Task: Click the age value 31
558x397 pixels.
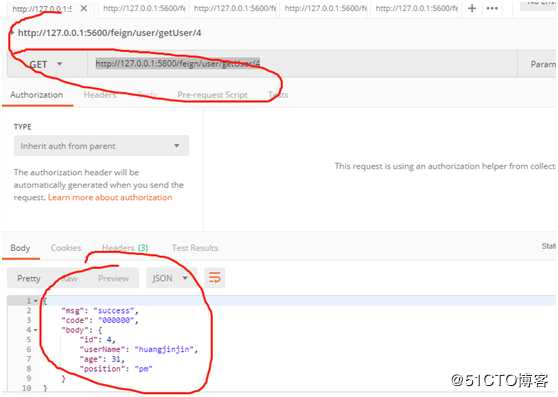Action: [x=116, y=359]
